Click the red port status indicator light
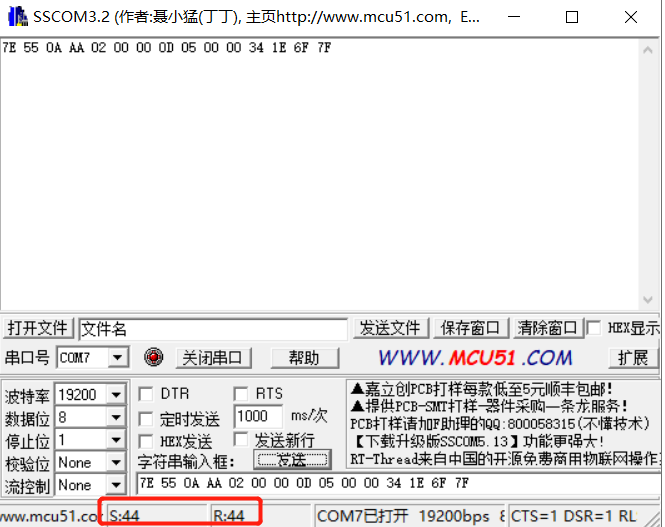This screenshot has width=665, height=527. [x=153, y=357]
